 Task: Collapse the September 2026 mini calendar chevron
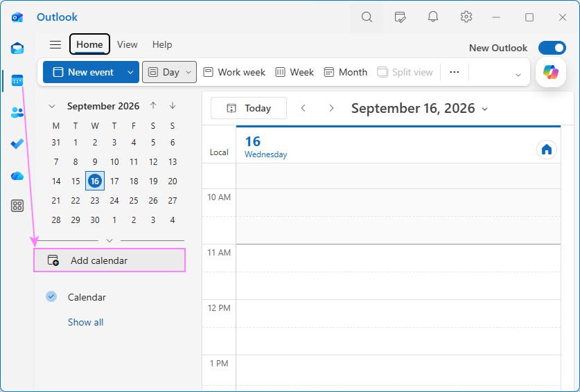52,106
